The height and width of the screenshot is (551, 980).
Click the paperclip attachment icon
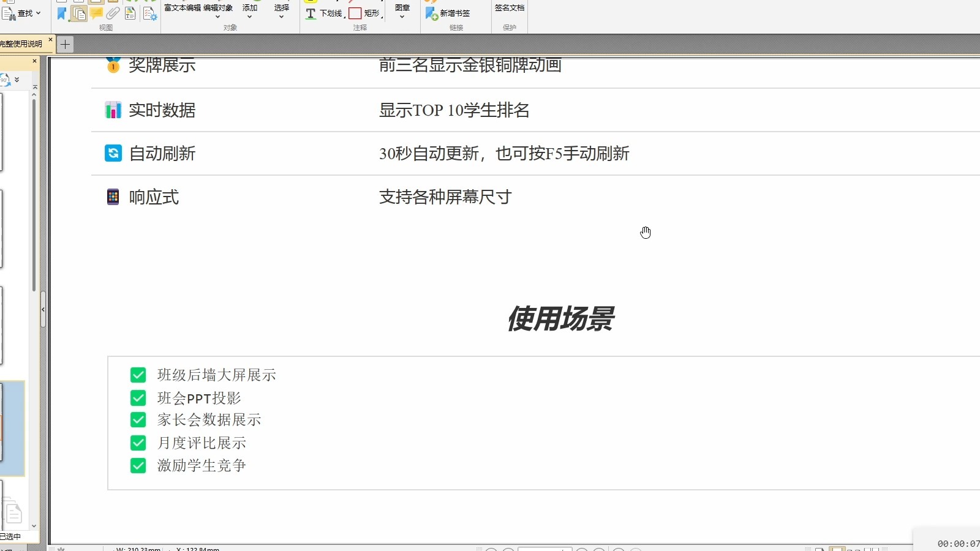112,13
